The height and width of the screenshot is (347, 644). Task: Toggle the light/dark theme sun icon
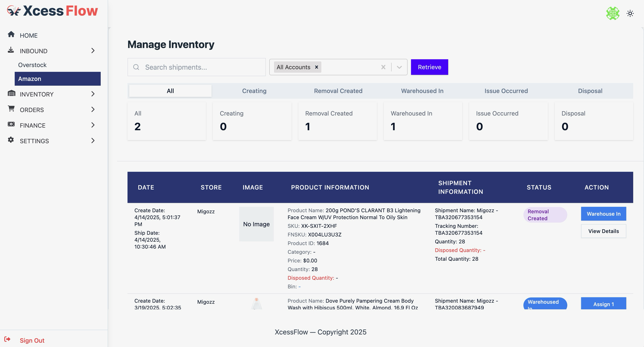click(630, 13)
